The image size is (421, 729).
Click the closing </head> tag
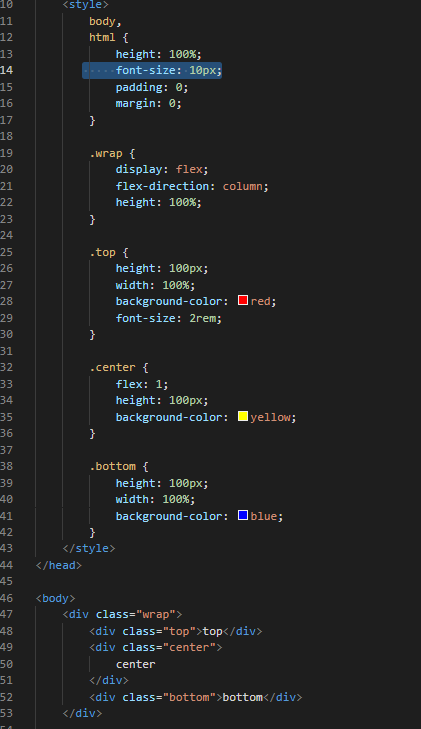coord(59,565)
